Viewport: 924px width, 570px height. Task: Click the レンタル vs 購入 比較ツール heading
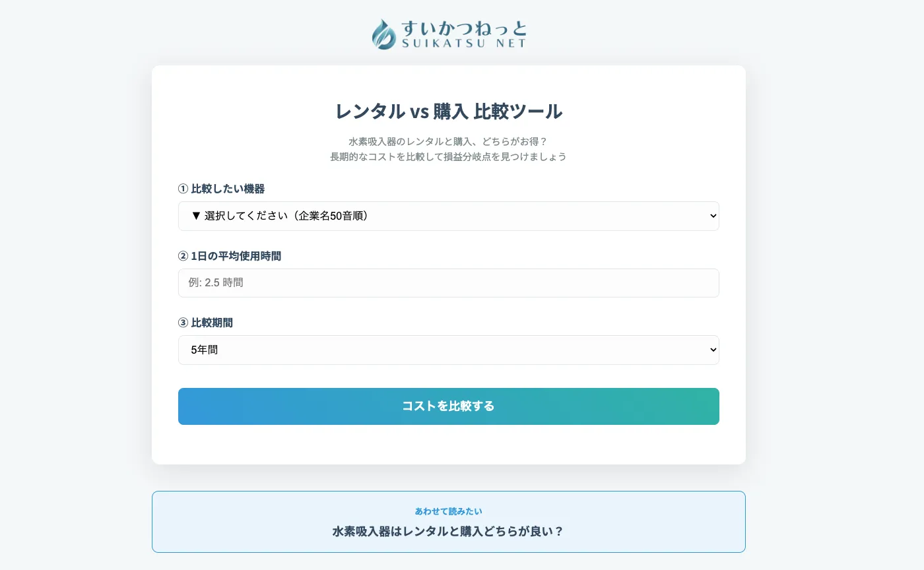coord(448,111)
